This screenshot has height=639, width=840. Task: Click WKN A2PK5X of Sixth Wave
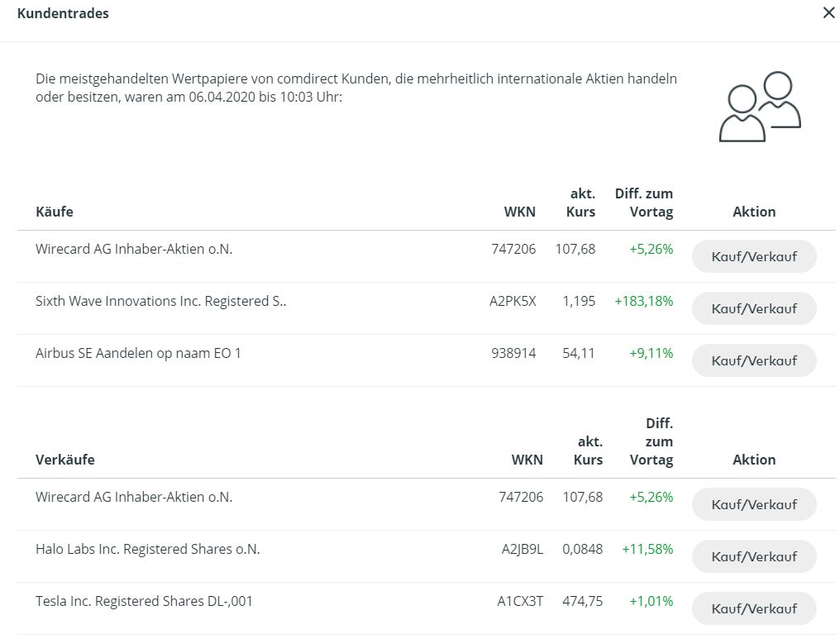[x=513, y=301]
